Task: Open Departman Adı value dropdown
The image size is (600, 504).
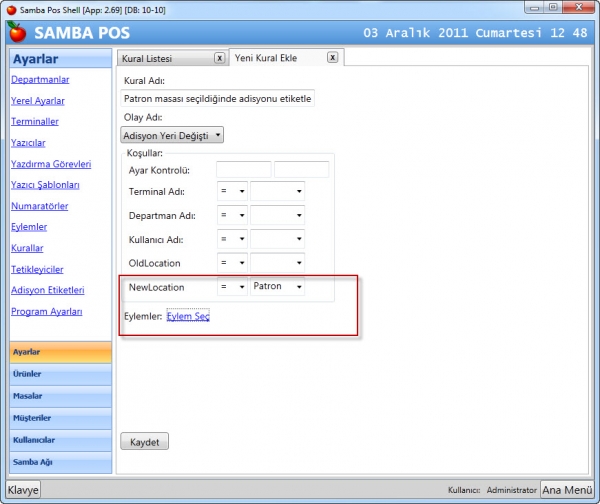Action: point(277,215)
